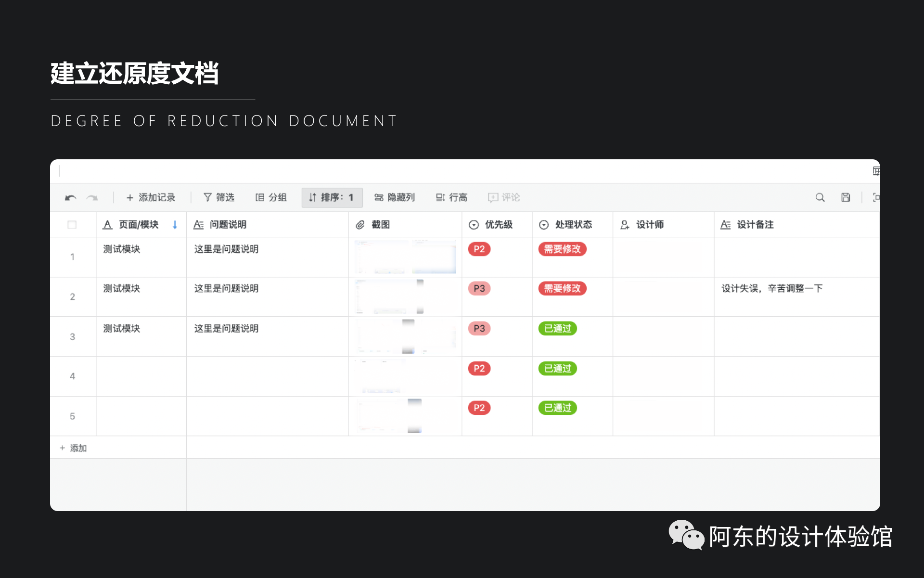Open the 分组 group menu
The width and height of the screenshot is (924, 578).
point(271,197)
